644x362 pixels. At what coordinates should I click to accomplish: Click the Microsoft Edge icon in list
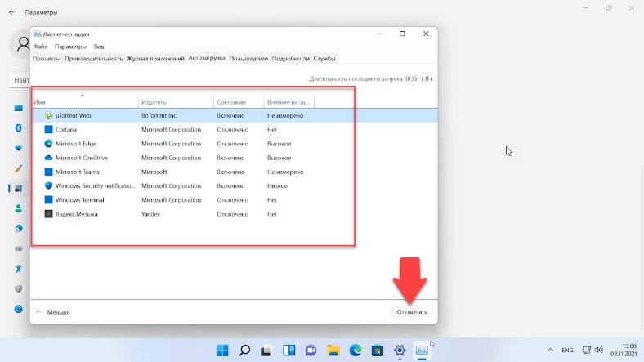(48, 144)
